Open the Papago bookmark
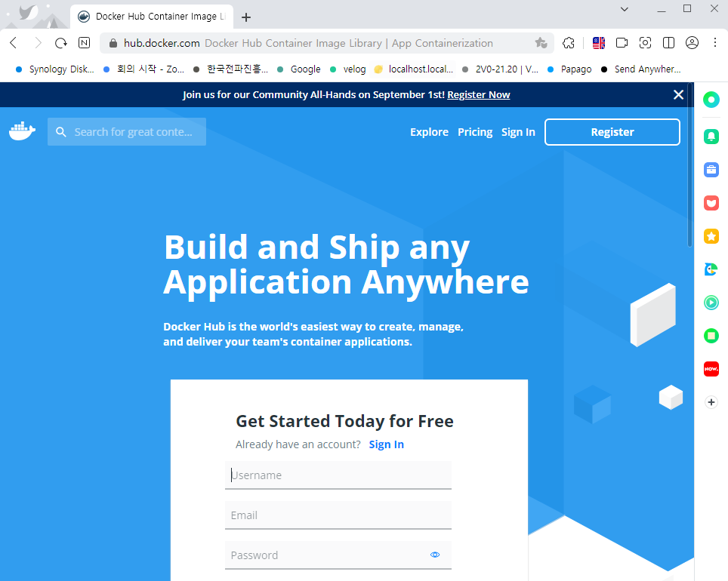Screen dimensions: 728x581 (x=569, y=69)
